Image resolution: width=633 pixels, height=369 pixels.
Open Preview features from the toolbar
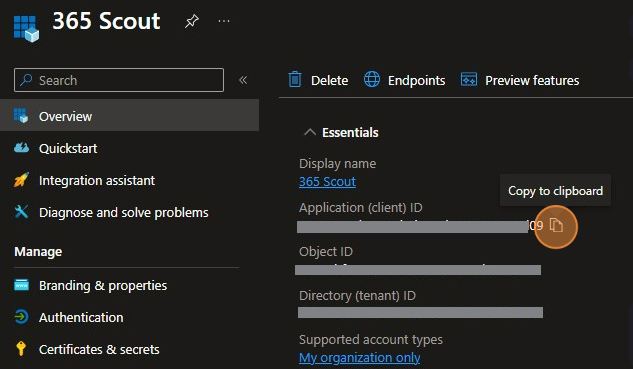(520, 80)
